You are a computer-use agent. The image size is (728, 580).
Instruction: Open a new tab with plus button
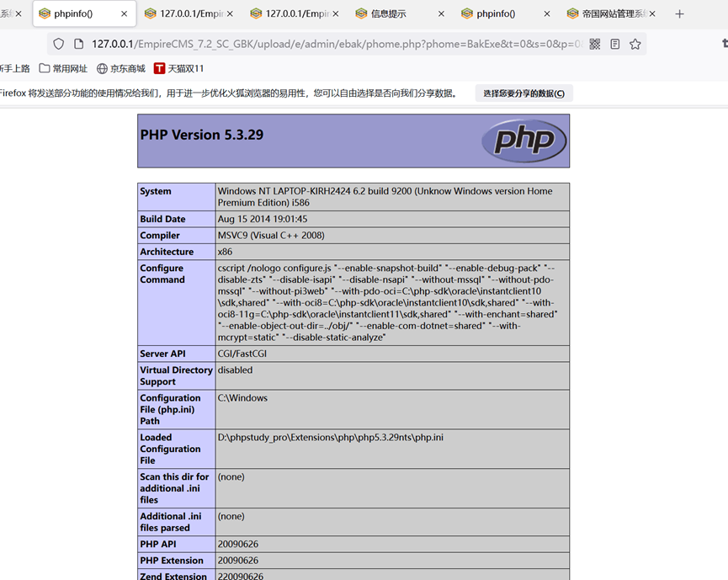click(680, 14)
